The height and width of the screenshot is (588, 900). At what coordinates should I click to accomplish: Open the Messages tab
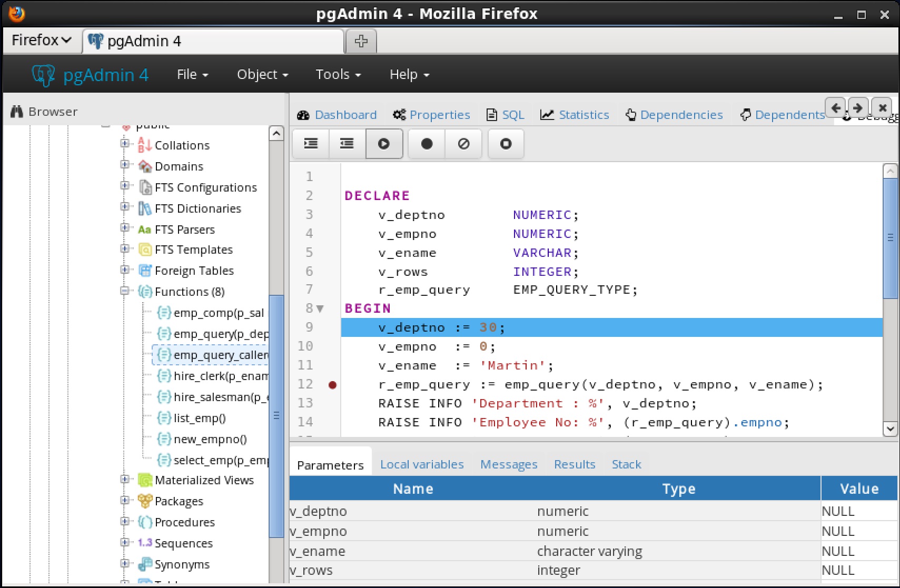click(x=508, y=464)
